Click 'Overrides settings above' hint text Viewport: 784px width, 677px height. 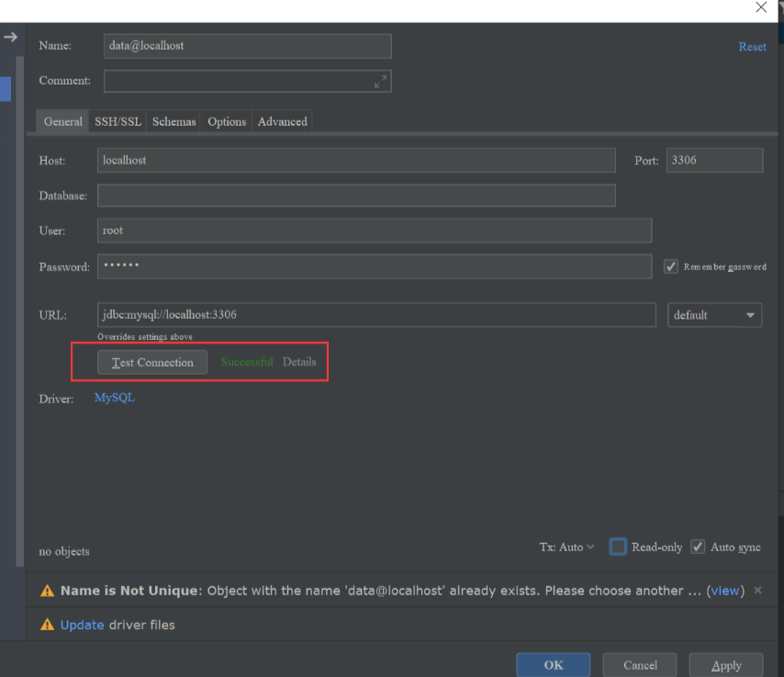coord(145,337)
